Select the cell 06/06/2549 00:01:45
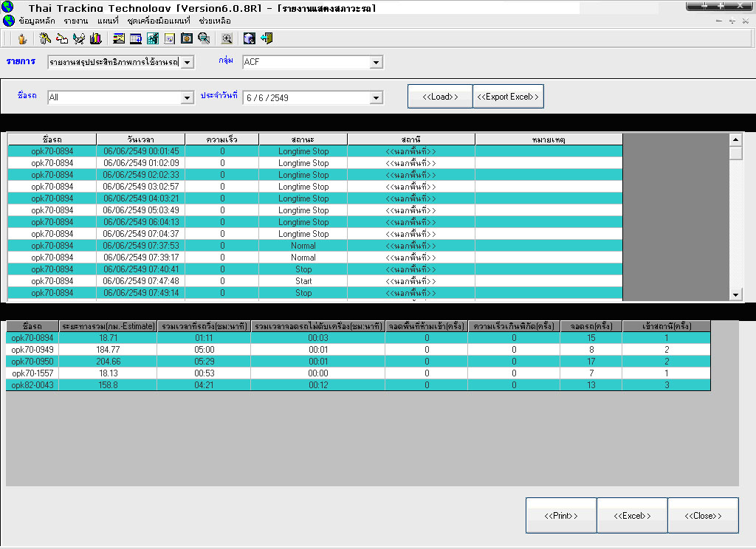This screenshot has width=756, height=549. coord(141,151)
